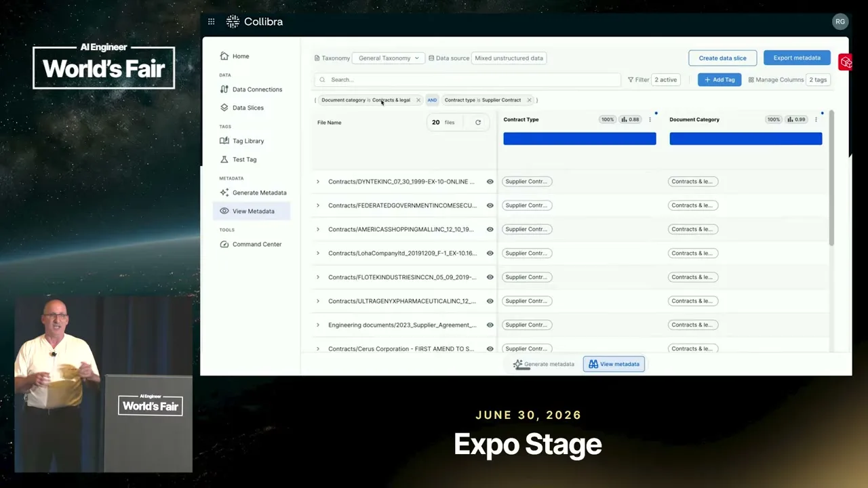Open the Filter control with funnel icon
This screenshot has height=488, width=868.
638,79
